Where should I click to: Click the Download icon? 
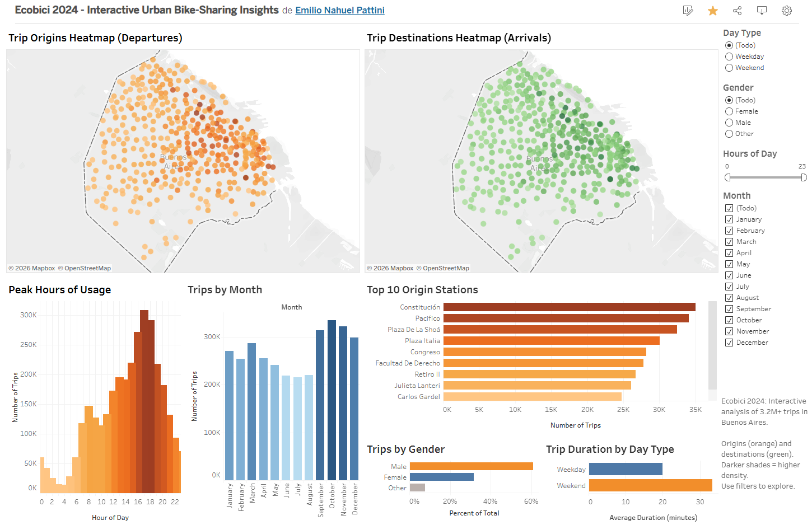762,10
